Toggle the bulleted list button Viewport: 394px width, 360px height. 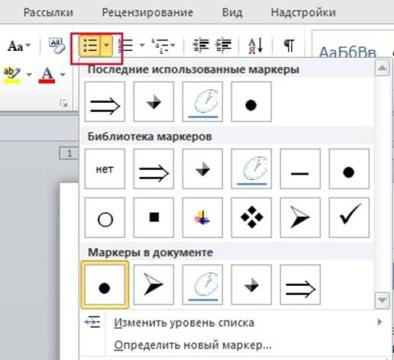pyautogui.click(x=90, y=46)
